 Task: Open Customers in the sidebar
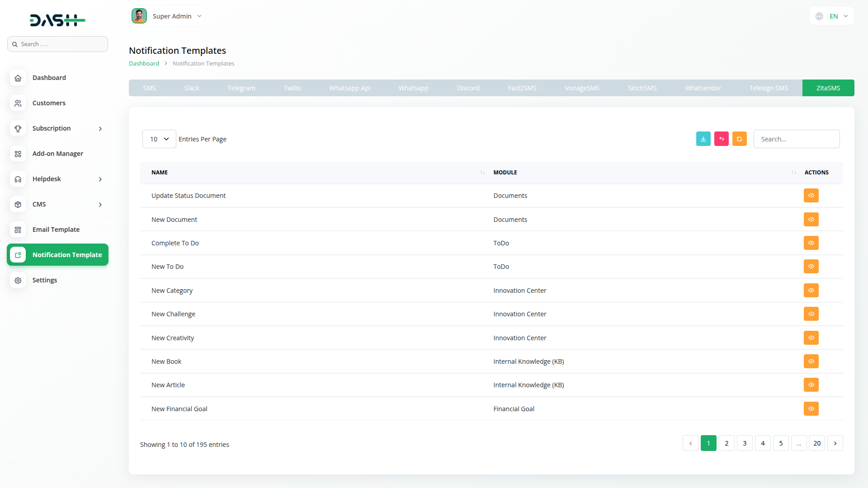pos(49,103)
